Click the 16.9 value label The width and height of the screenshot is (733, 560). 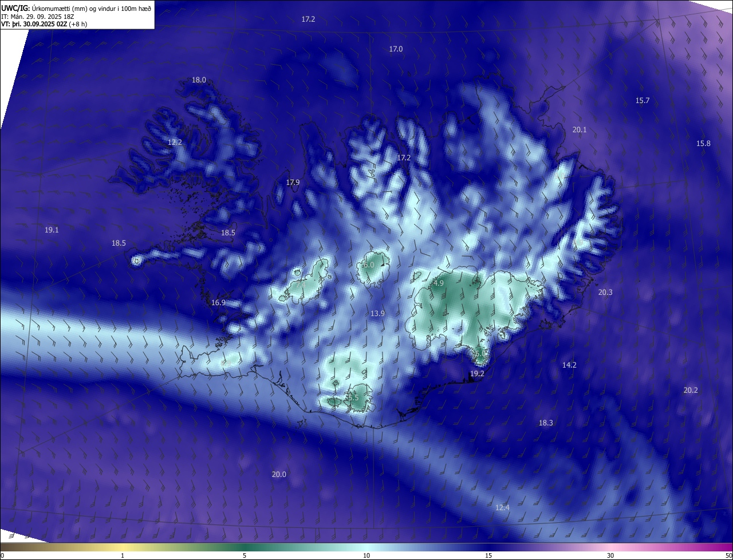click(x=218, y=303)
